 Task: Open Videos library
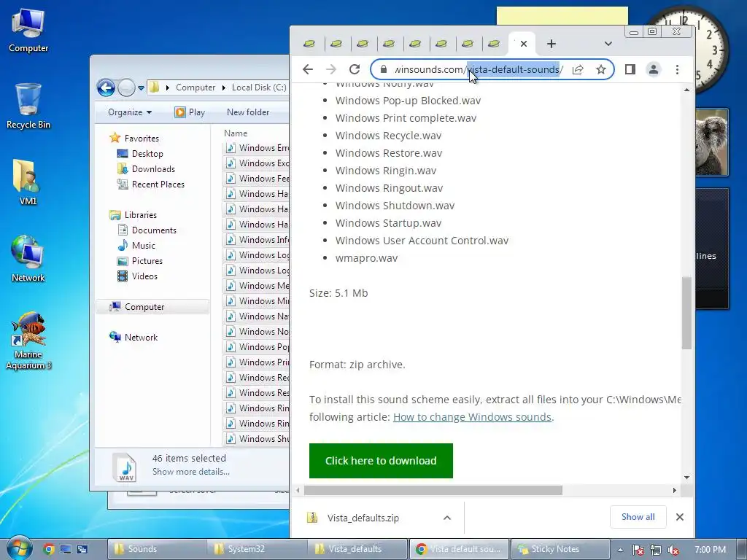[144, 276]
